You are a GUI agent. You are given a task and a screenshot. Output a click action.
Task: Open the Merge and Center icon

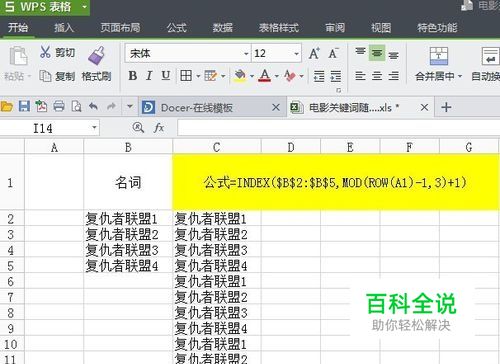[x=438, y=56]
